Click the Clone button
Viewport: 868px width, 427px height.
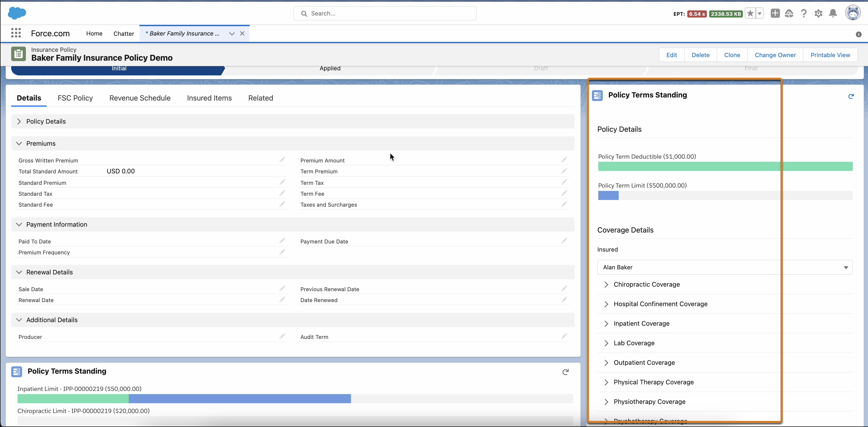[732, 55]
